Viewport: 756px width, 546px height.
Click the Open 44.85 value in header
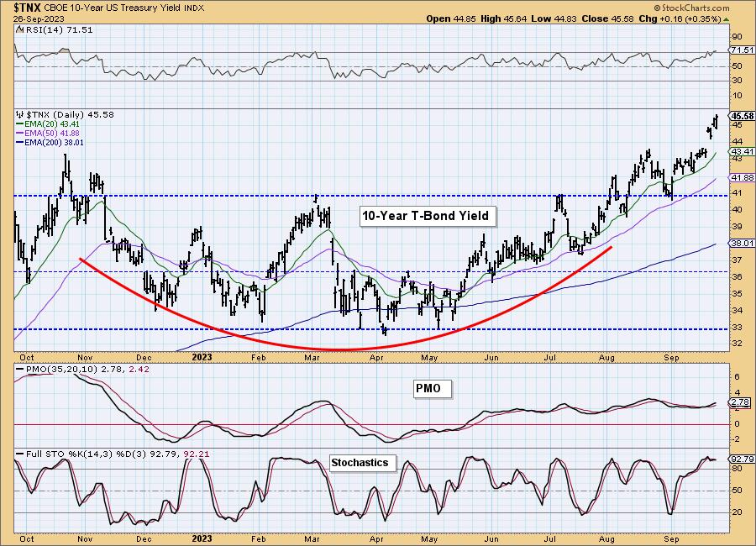[x=451, y=18]
